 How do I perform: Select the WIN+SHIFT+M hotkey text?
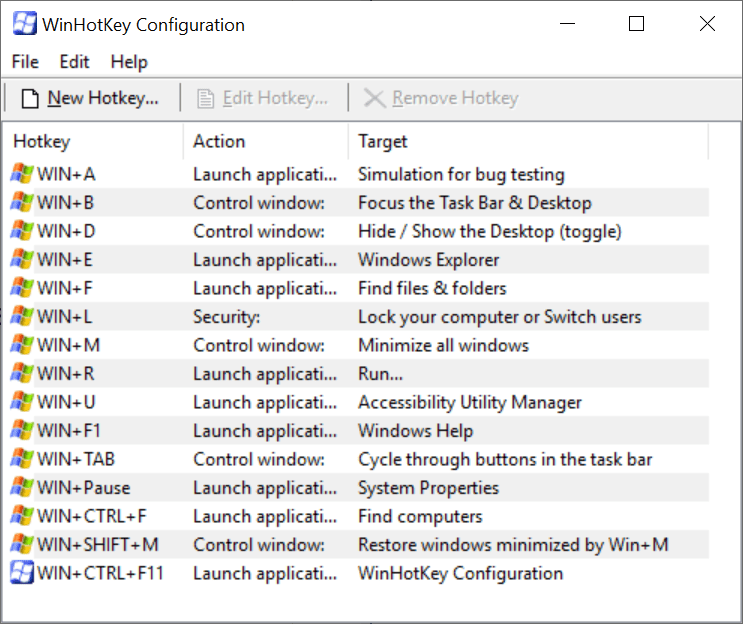(x=98, y=545)
